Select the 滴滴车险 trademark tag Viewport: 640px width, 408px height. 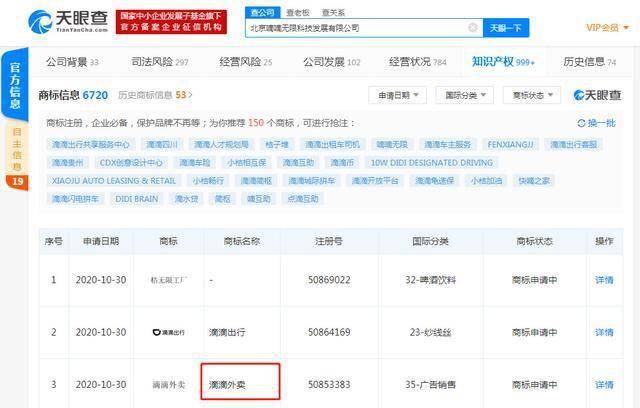click(x=195, y=162)
